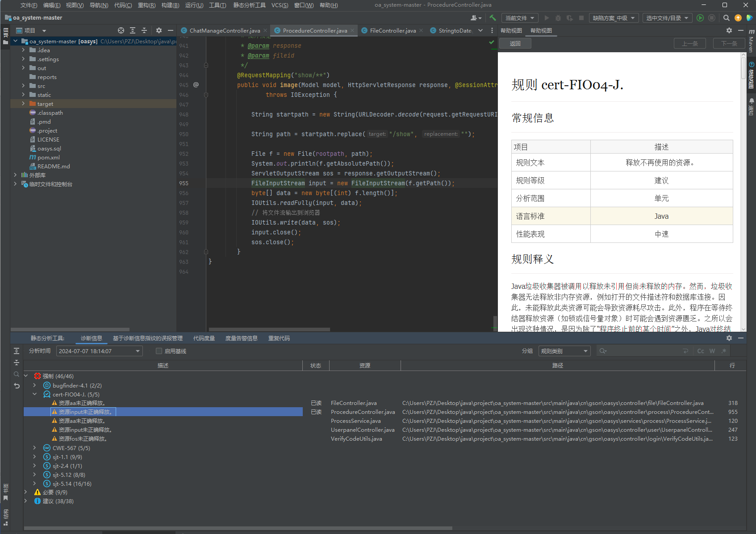
Task: Expand the CWE-567 rule group
Action: tap(35, 448)
